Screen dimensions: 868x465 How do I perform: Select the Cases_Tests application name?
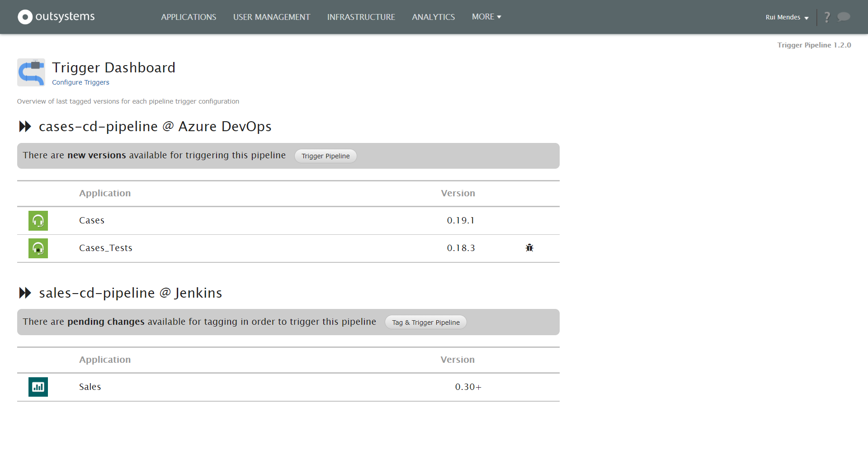pos(106,248)
